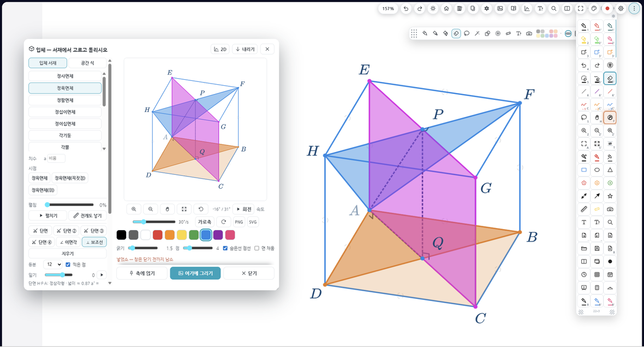Click the 여기에 그리기 button
Screen dimensions: 644x347
195,273
